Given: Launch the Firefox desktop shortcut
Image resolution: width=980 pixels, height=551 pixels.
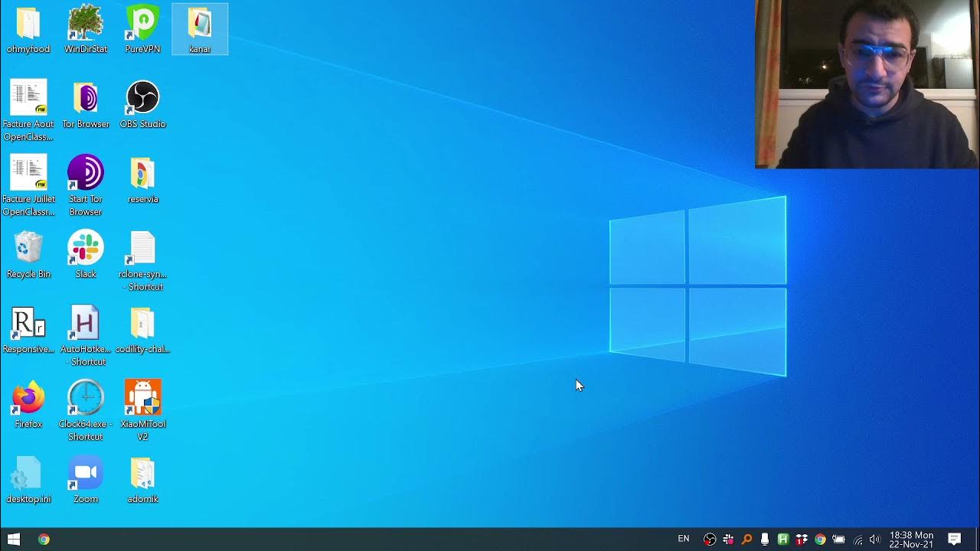Looking at the screenshot, I should pyautogui.click(x=28, y=405).
